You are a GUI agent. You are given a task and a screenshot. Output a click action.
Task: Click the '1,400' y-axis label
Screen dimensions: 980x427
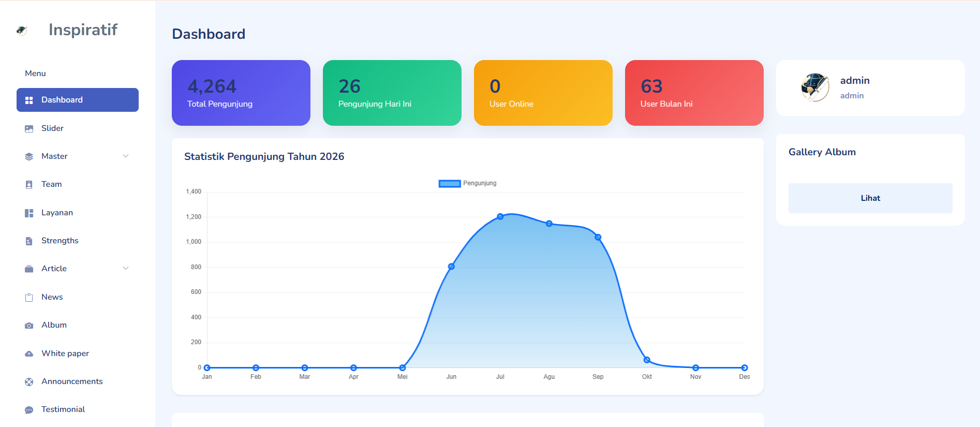194,192
